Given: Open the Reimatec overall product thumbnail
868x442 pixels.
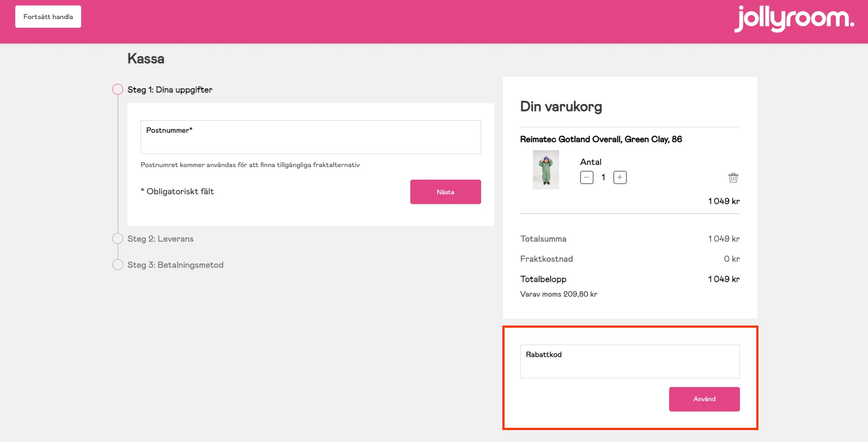Looking at the screenshot, I should pyautogui.click(x=546, y=170).
